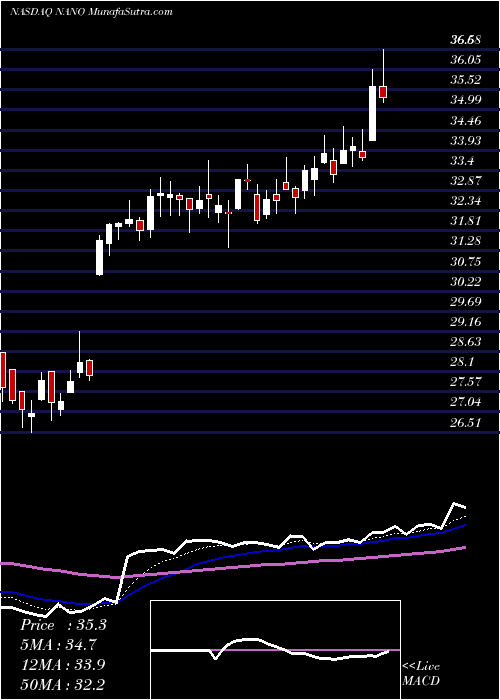Screen dimensions: 500x700
Task: Select the 32.87 price axis label
Action: click(465, 181)
